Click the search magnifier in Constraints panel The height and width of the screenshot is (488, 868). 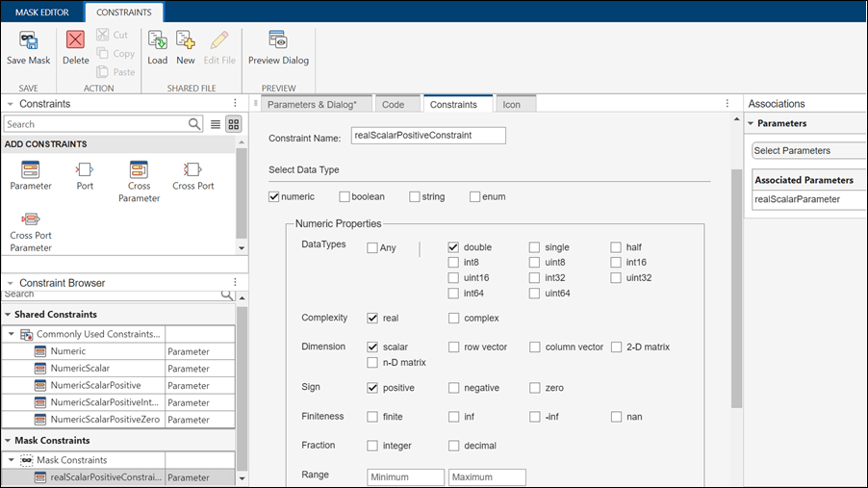tap(194, 124)
